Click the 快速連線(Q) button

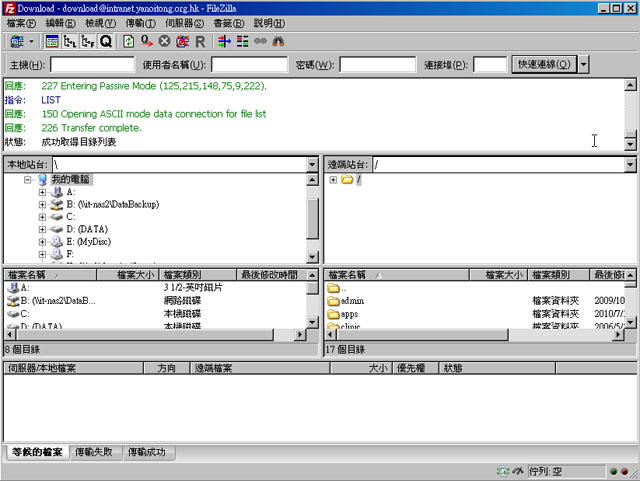(x=544, y=65)
